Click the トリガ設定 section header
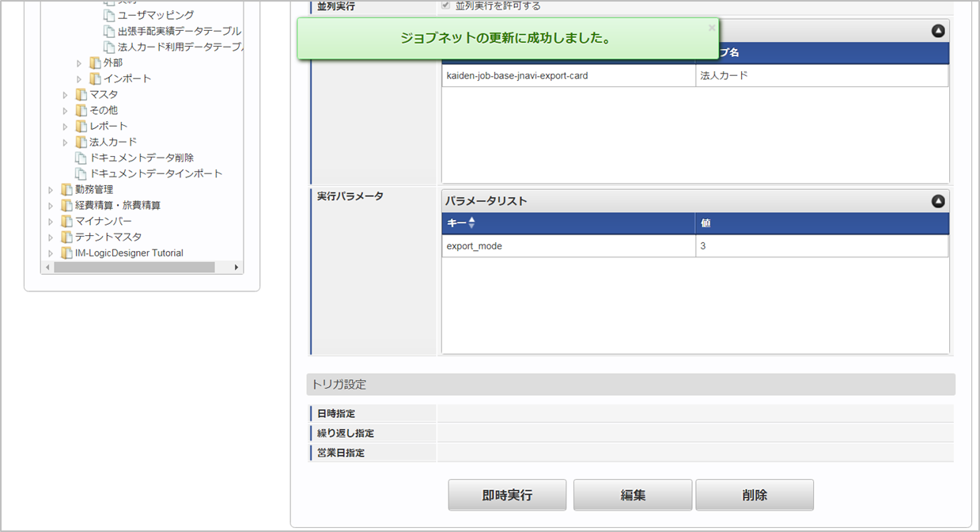The width and height of the screenshot is (980, 532). point(630,385)
